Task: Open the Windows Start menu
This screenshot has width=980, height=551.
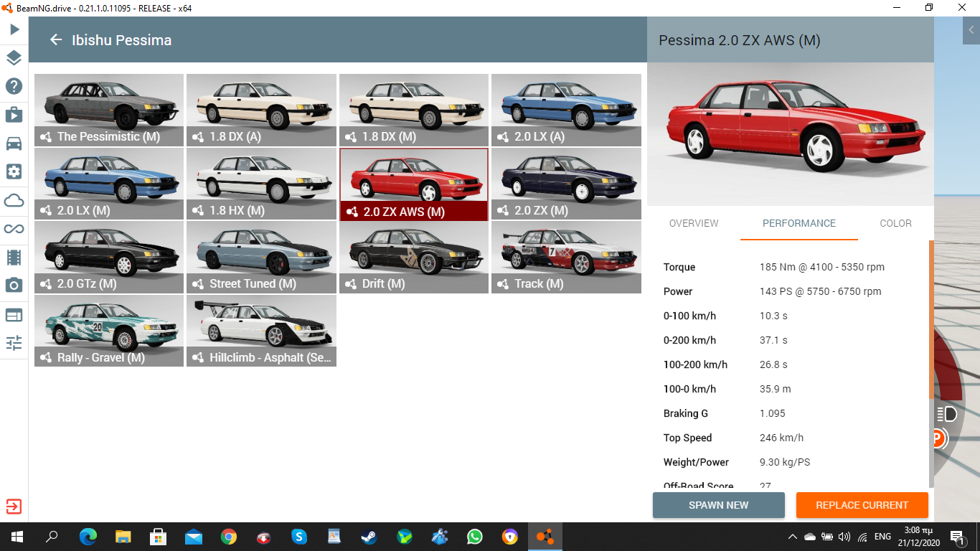Action: tap(17, 537)
